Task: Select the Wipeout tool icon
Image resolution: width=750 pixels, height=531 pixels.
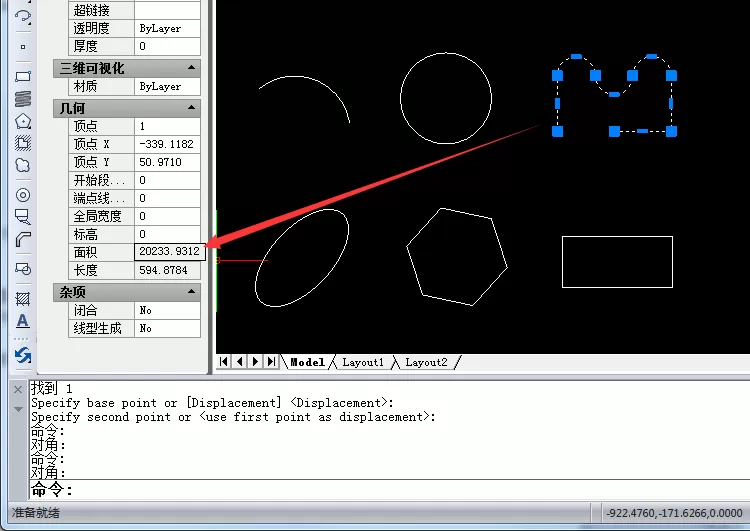Action: point(23,217)
